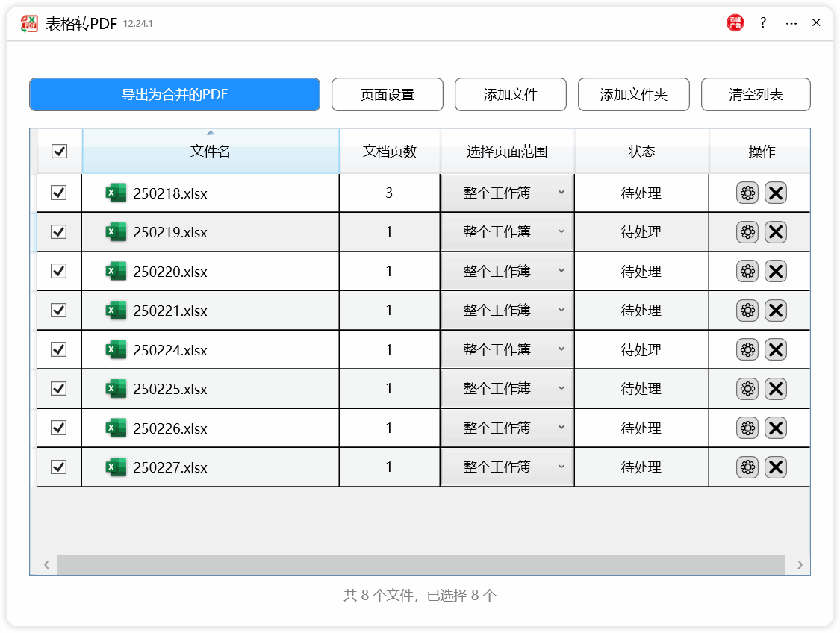The width and height of the screenshot is (840, 633).
Task: Click the right arrow of horizontal scrollbar
Action: click(x=800, y=565)
